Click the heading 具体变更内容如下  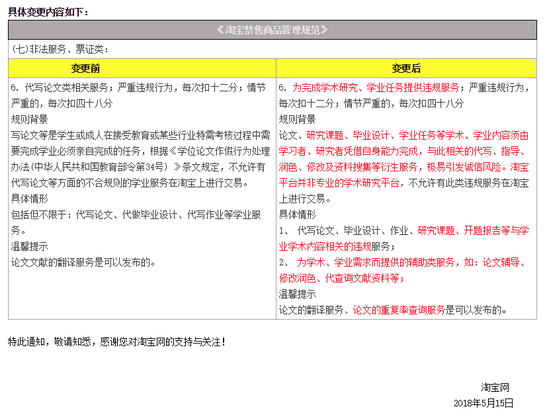48,12
